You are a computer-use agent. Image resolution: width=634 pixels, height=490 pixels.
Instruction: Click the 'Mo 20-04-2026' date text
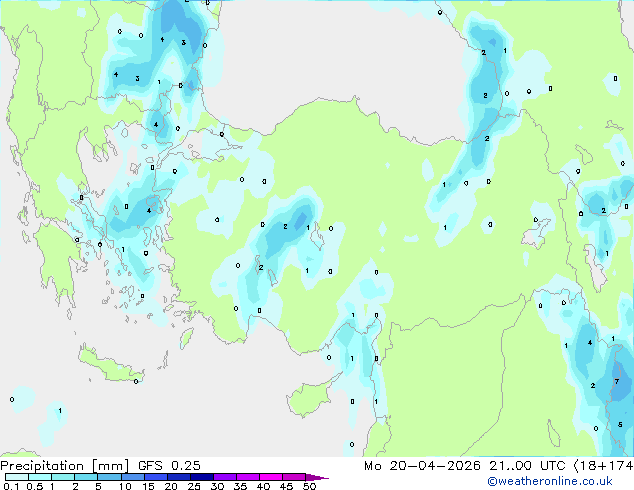(423, 466)
